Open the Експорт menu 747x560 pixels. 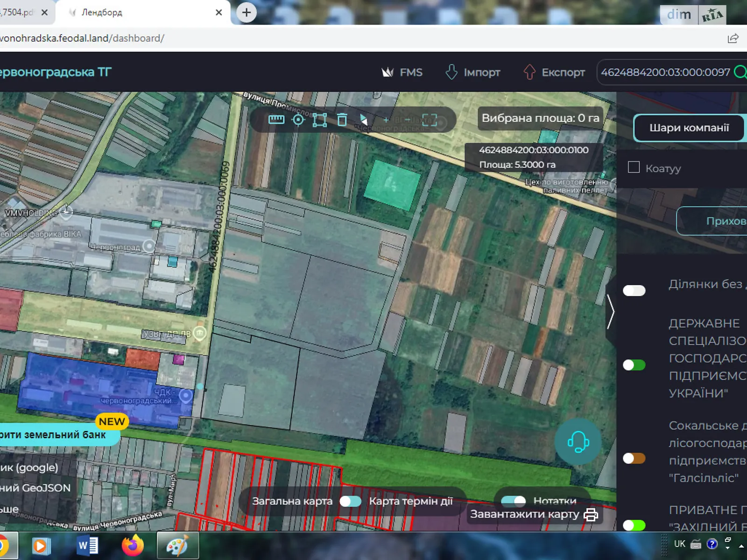(554, 72)
